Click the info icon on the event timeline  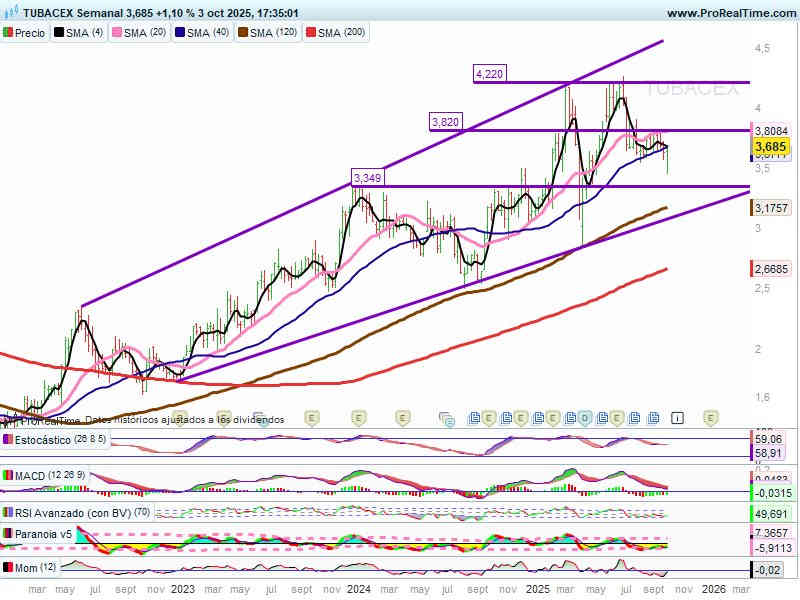[x=677, y=417]
